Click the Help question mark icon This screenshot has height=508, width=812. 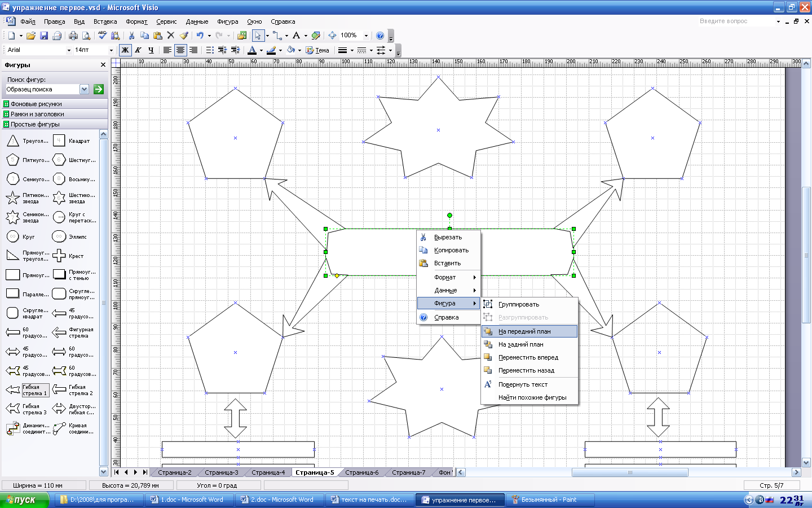[x=380, y=36]
